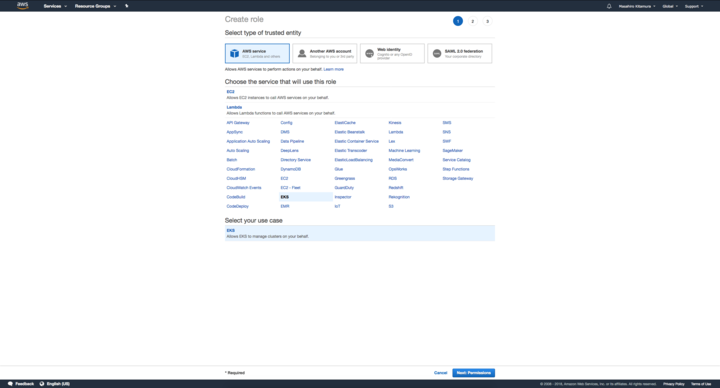Viewport: 720px width, 388px height.
Task: Pick the IoT service
Action: (x=337, y=206)
